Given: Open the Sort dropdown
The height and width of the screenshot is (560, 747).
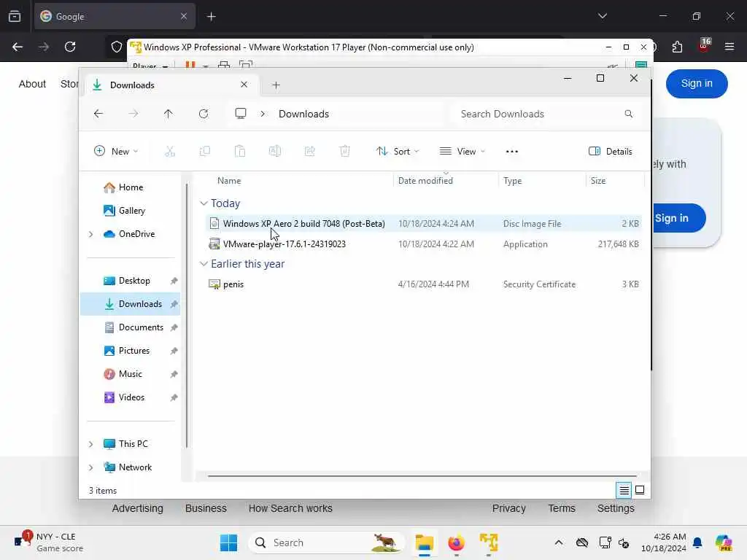Looking at the screenshot, I should [398, 152].
